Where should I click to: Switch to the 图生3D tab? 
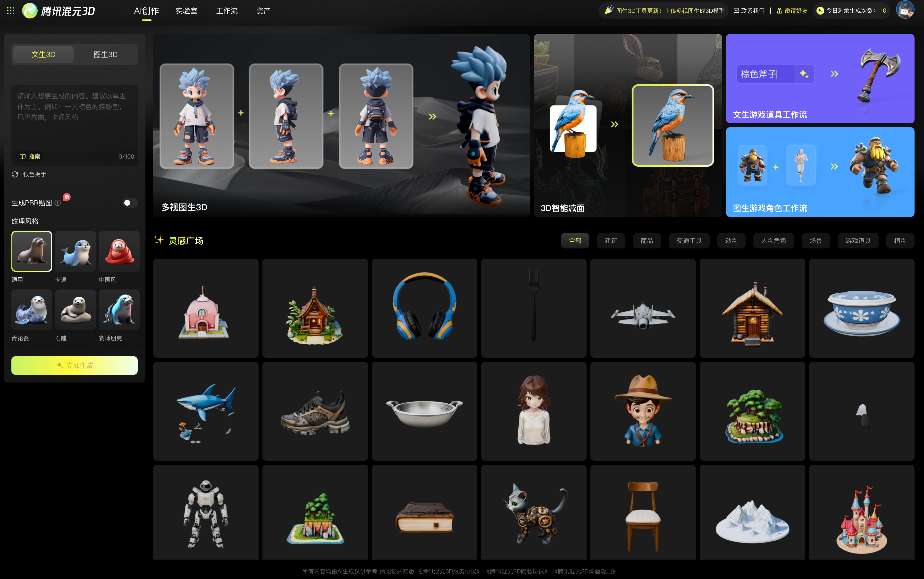click(106, 54)
